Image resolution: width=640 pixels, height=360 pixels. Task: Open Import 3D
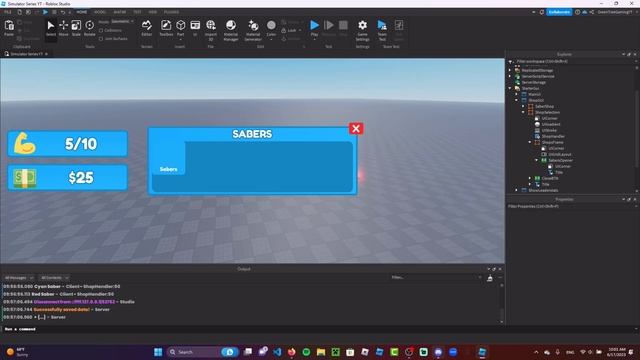coord(211,30)
